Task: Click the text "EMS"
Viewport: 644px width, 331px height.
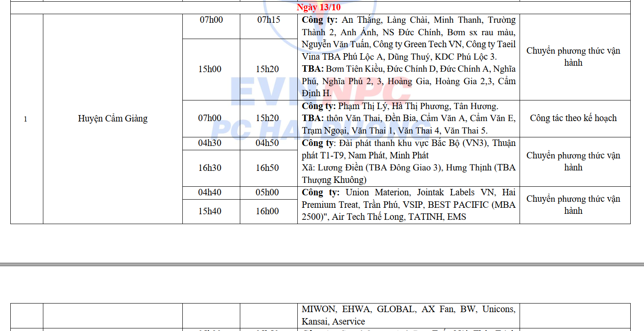Action: tap(457, 217)
